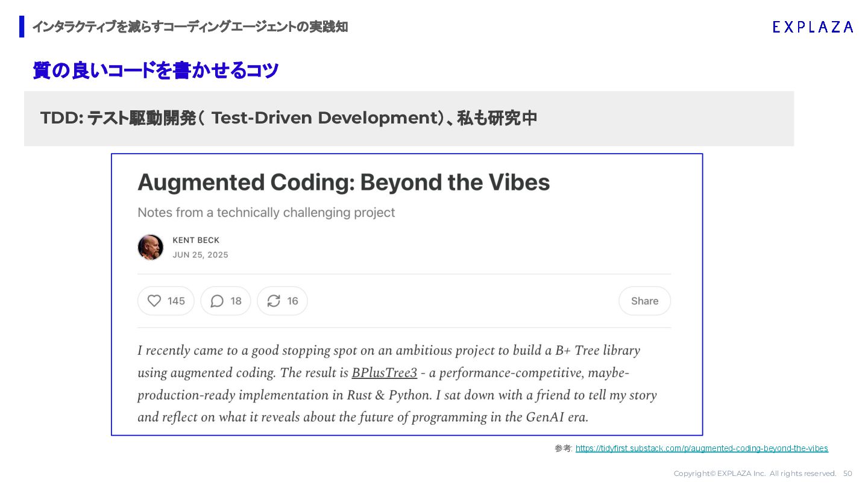Viewport: 868px width, 488px height.
Task: Click the 参考 label before the link
Action: pyautogui.click(x=564, y=448)
